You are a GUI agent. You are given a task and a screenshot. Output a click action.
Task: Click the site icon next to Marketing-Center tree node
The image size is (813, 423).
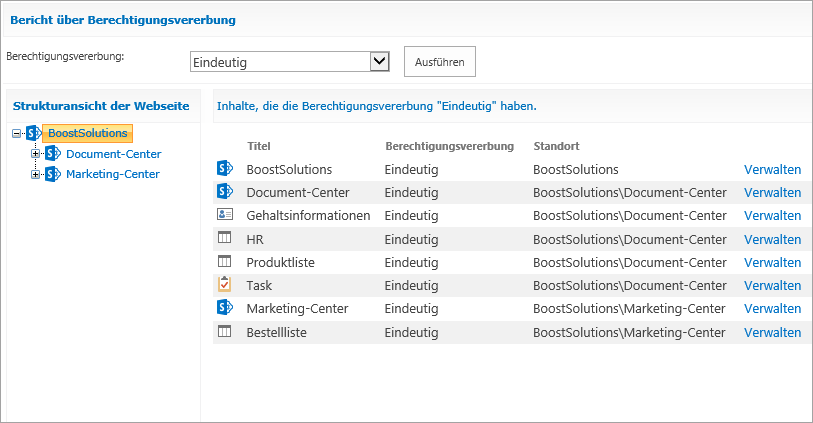(53, 174)
